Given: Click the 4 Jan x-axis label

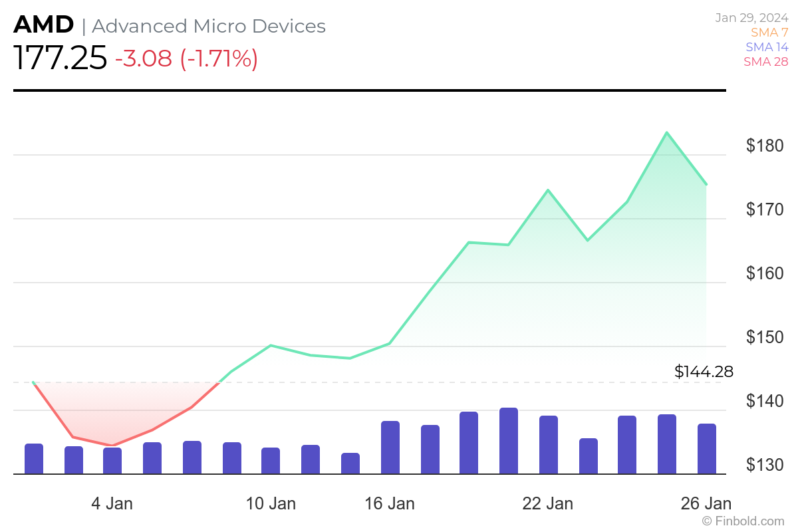Looking at the screenshot, I should coord(112,503).
